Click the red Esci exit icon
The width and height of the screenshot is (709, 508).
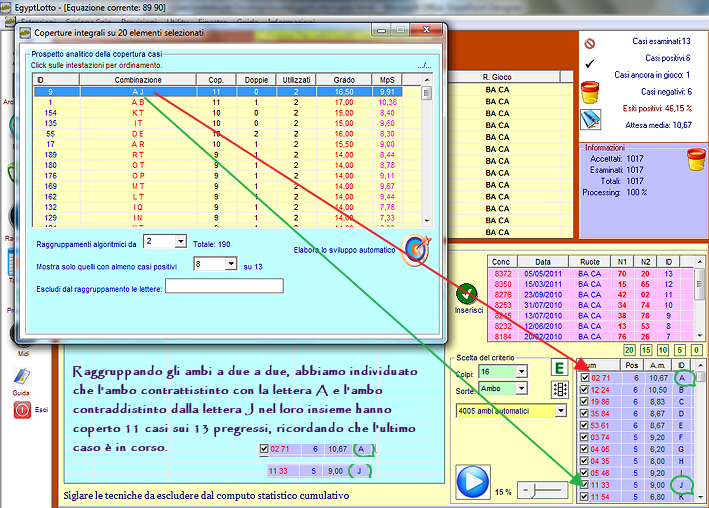point(20,409)
